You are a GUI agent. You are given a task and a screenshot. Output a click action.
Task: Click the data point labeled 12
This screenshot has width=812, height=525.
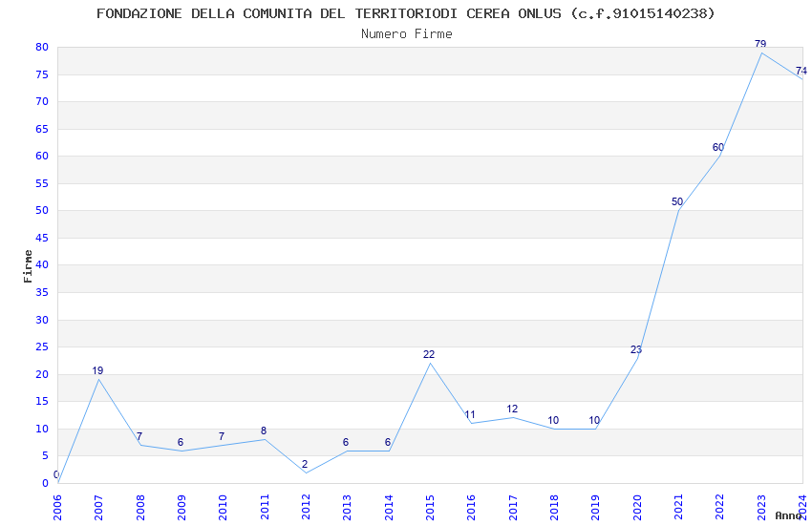[513, 417]
